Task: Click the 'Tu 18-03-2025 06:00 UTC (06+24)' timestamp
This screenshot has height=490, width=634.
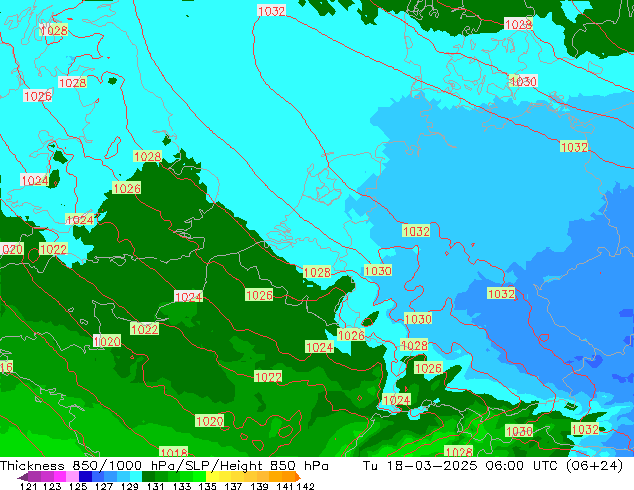Action: click(492, 465)
